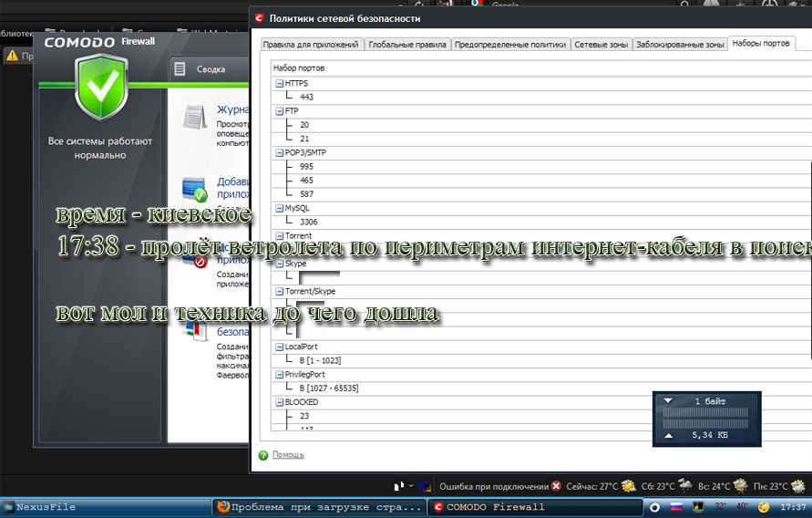Screen dimensions: 812x518
Task: Collapse the LocalPort port set
Action: (280, 347)
